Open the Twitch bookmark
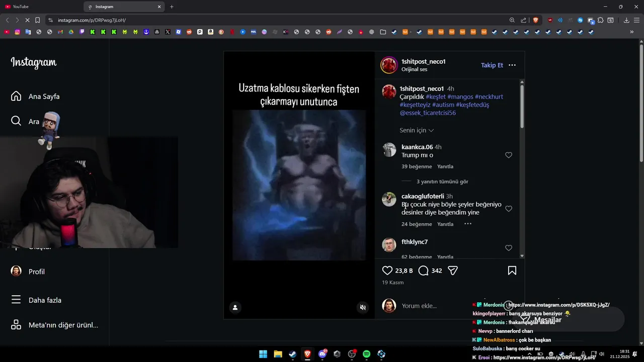 point(82,32)
